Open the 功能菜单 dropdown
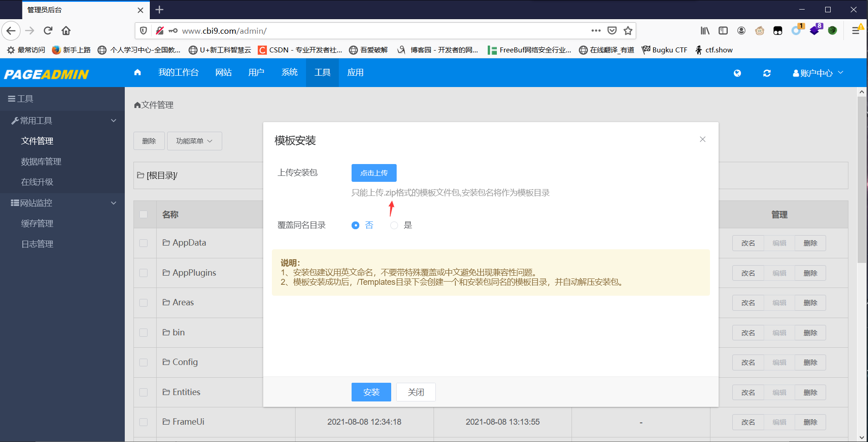Image resolution: width=868 pixels, height=442 pixels. (x=194, y=141)
